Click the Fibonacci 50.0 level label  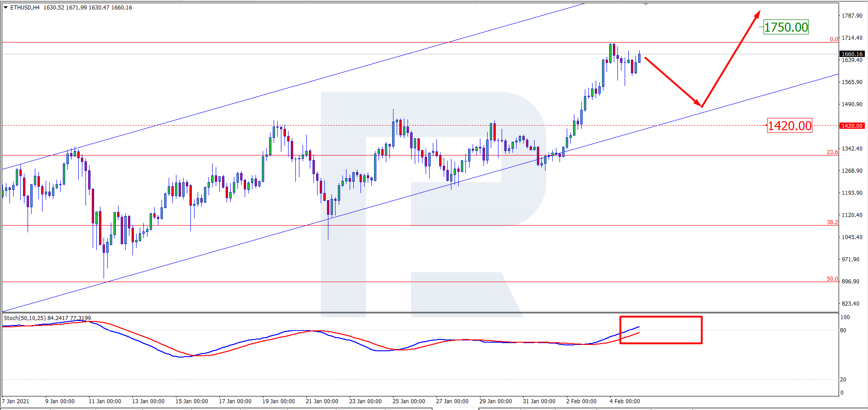(x=832, y=279)
